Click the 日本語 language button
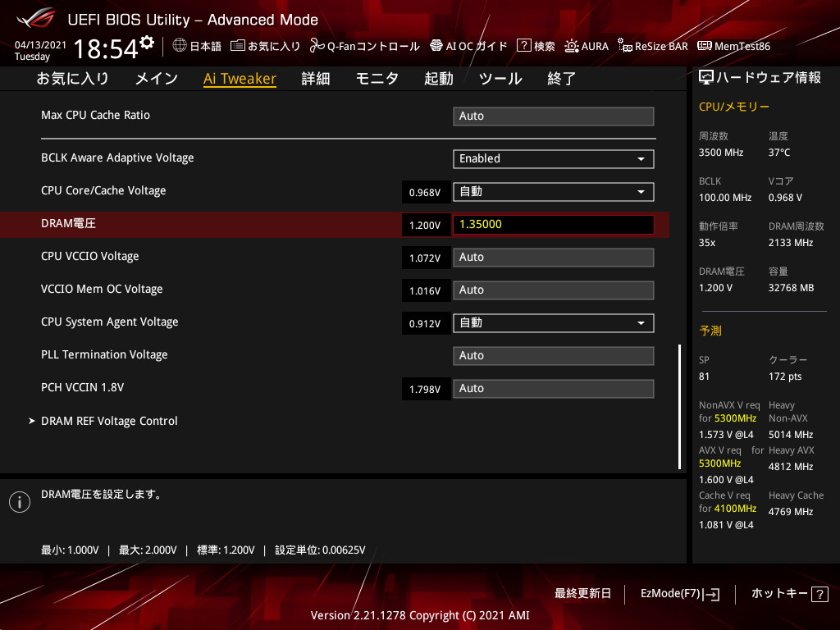 click(x=205, y=46)
